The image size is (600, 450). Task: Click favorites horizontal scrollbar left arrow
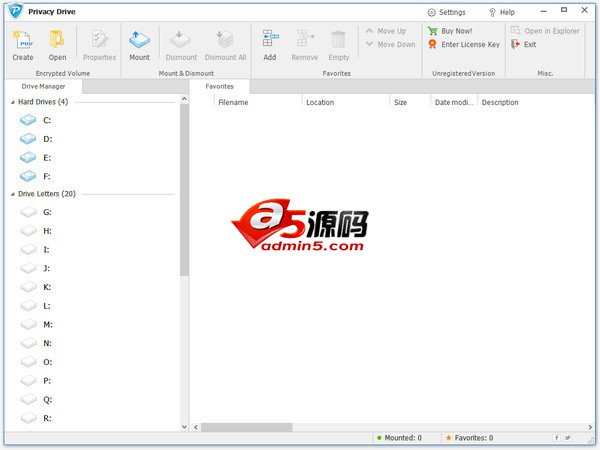196,427
